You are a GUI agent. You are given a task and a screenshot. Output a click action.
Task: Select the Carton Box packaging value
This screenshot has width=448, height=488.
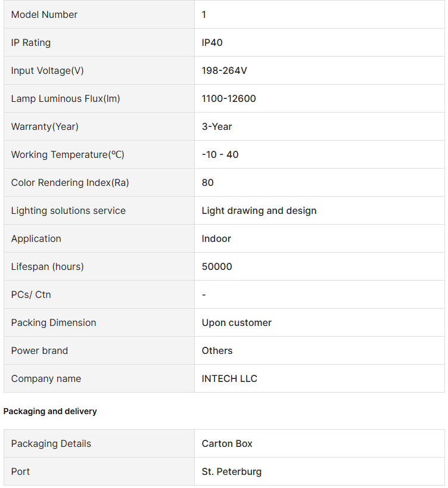pos(227,443)
